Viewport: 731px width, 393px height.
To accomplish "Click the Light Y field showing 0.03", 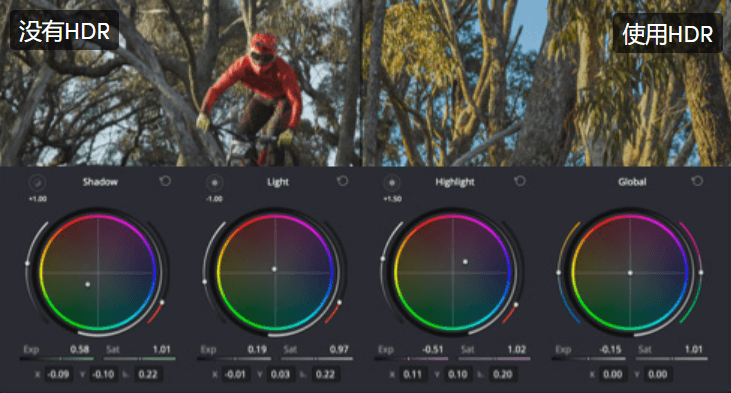I will [280, 374].
